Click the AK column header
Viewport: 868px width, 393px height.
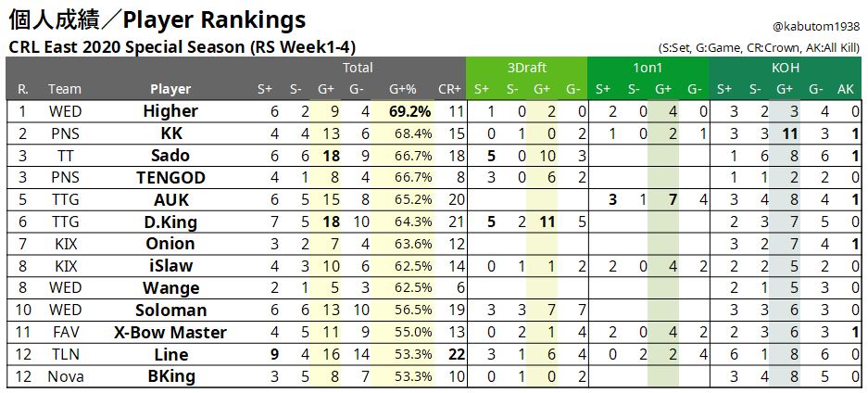[845, 89]
